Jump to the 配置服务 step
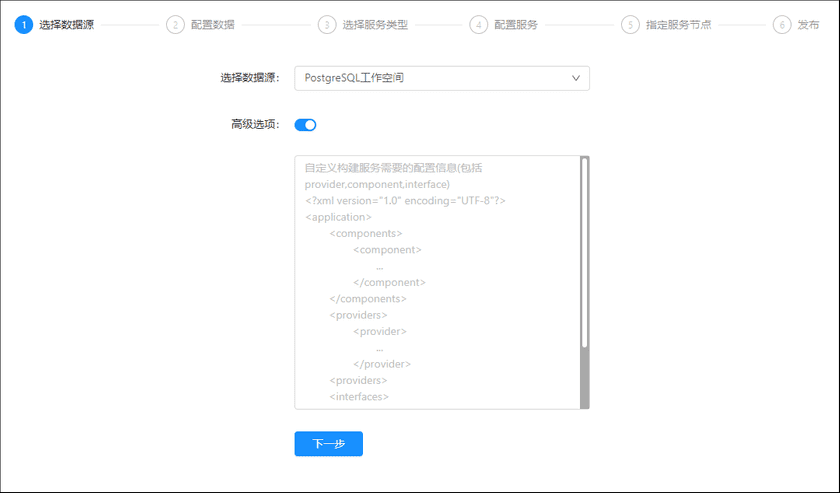The height and width of the screenshot is (493, 840). pos(515,25)
